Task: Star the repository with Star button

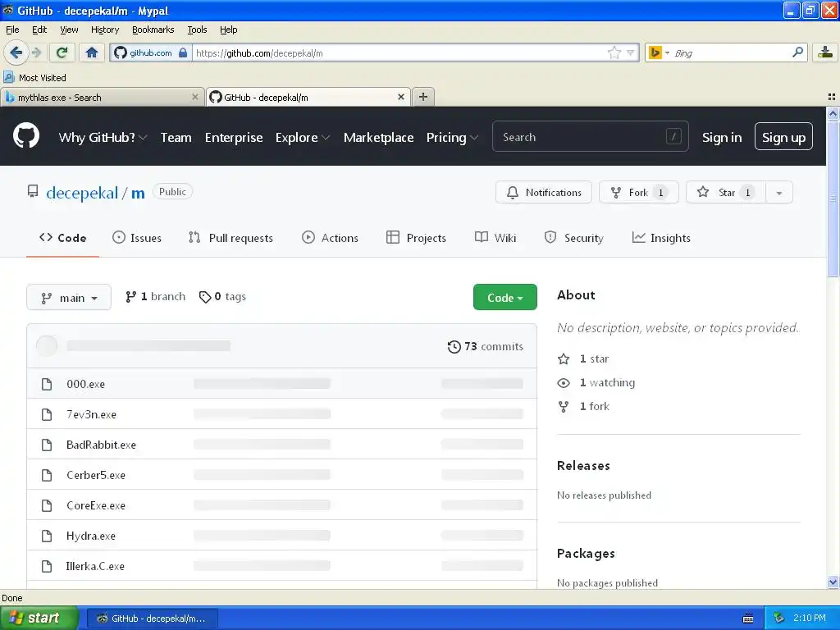Action: coord(727,192)
